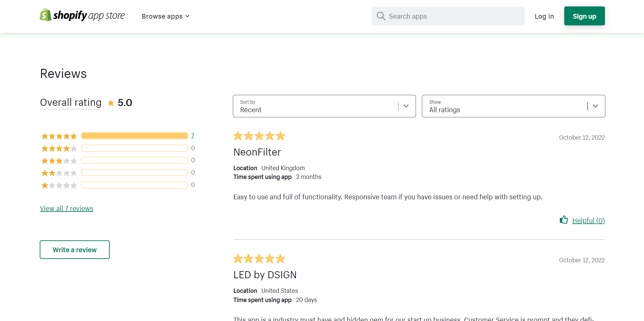644x321 pixels.
Task: Mark NeonFilter review as Helpful
Action: pos(588,221)
